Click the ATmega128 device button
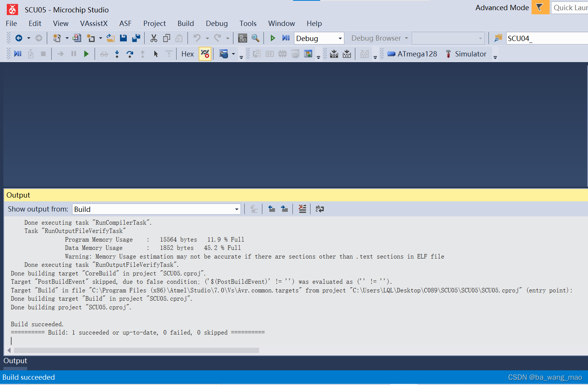 point(412,54)
